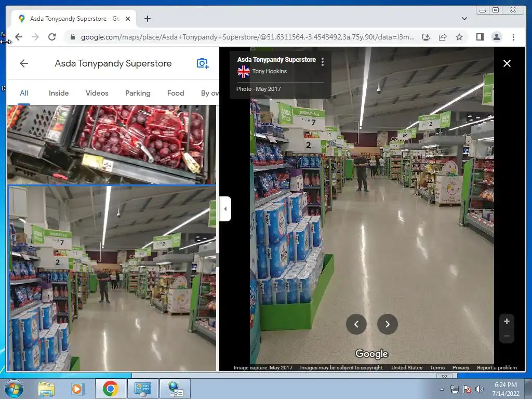Open the store aisle photo thumbnail
This screenshot has width=532, height=399.
pyautogui.click(x=112, y=278)
